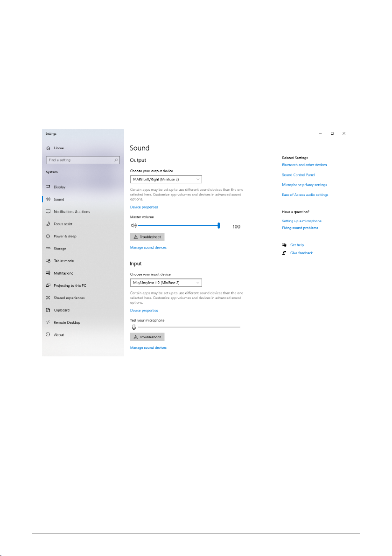
Task: Open Remote Desktop settings
Action: click(67, 322)
